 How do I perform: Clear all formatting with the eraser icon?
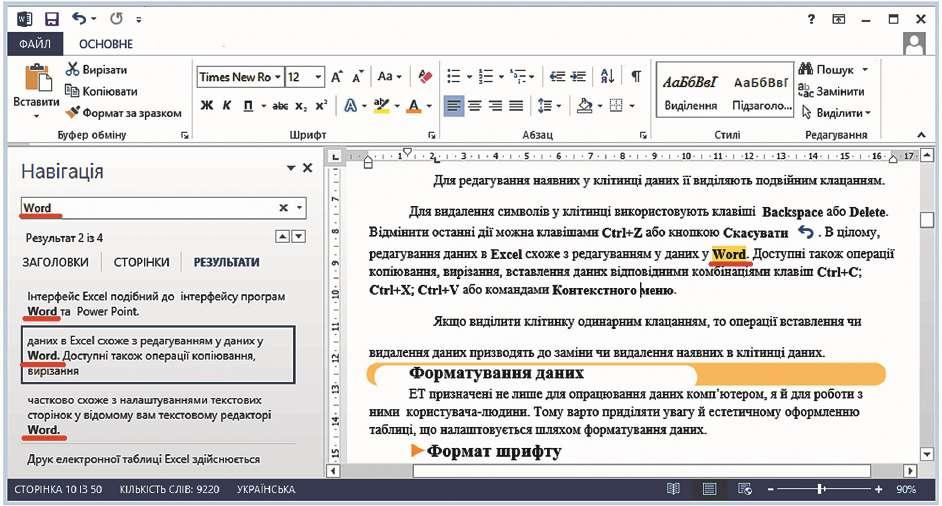point(425,76)
